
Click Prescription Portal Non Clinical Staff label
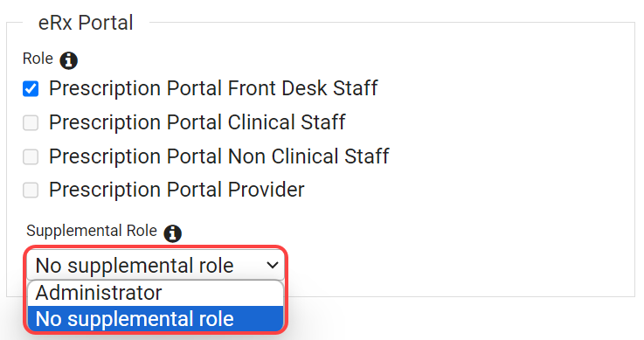219,156
